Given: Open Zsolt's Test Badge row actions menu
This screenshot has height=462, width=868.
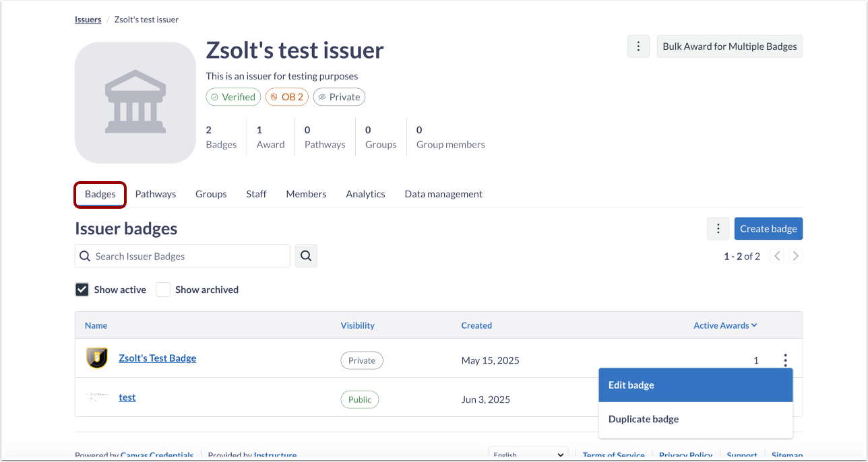Looking at the screenshot, I should tap(785, 360).
